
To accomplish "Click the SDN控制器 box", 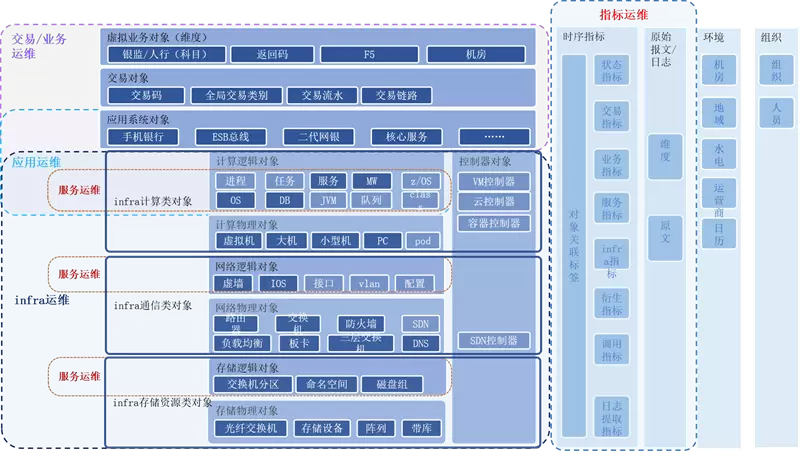I will pos(492,341).
